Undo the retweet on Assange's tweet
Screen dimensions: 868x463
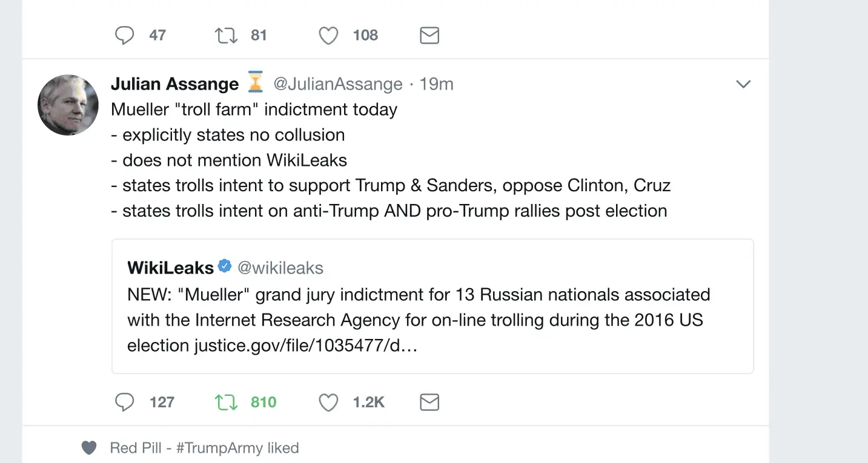point(227,402)
